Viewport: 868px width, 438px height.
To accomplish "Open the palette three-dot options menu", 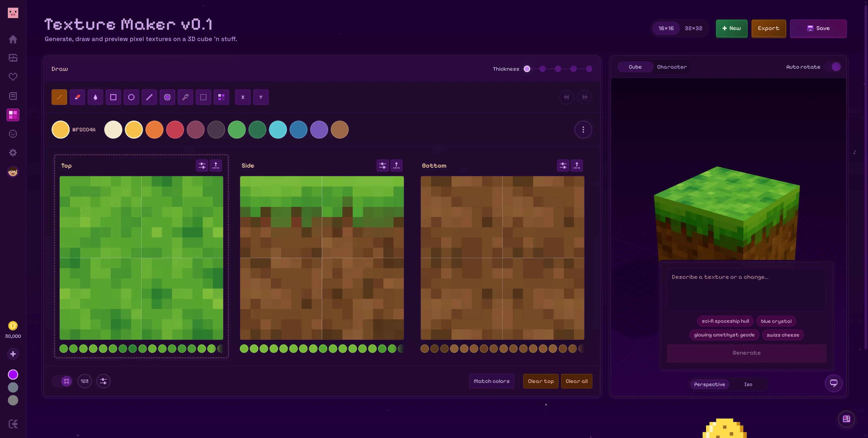I will tap(583, 129).
